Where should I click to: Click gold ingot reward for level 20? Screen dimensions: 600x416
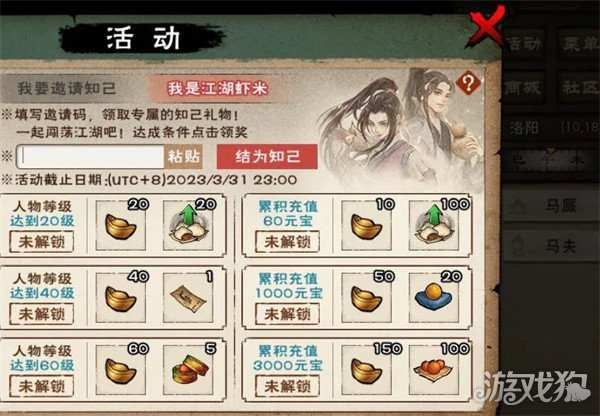coord(121,226)
